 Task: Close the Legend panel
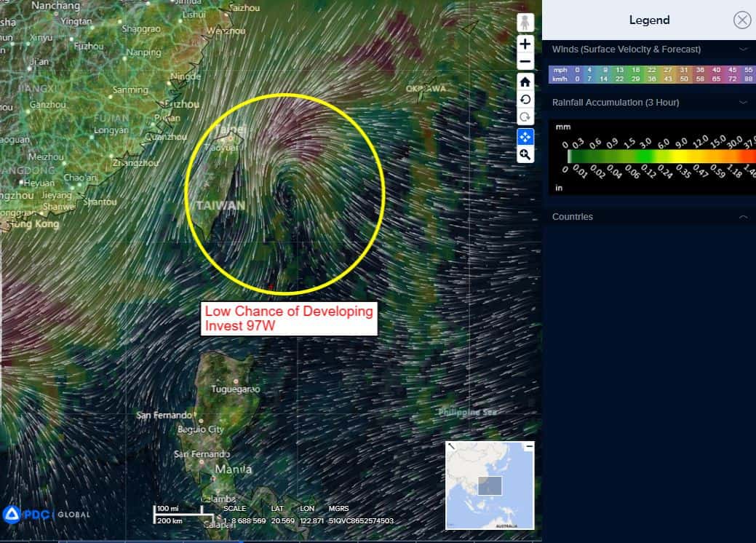[741, 20]
